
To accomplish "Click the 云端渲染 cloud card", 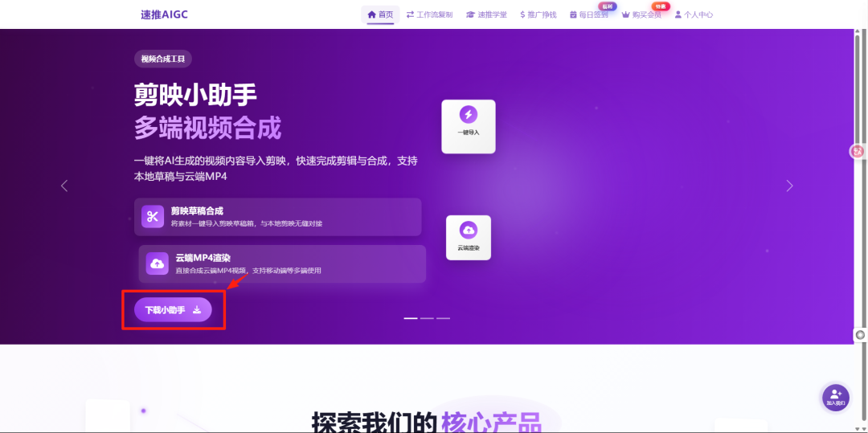I will coord(469,238).
